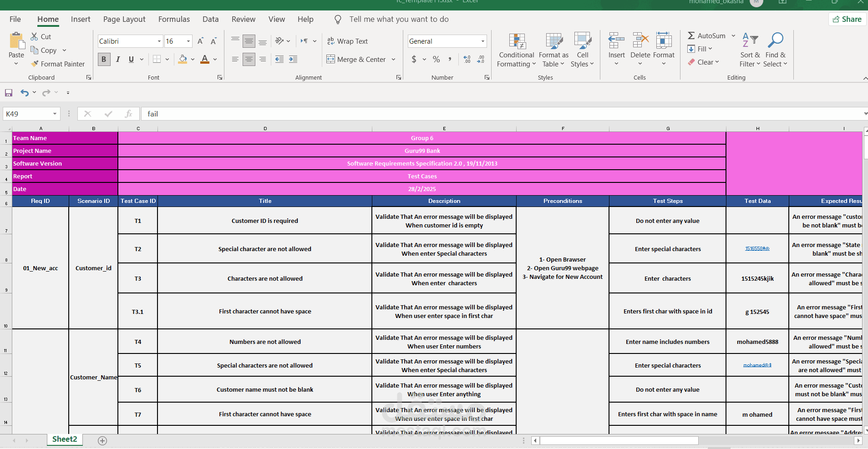The width and height of the screenshot is (868, 449).
Task: Open the Calibri font name dropdown
Action: [159, 41]
